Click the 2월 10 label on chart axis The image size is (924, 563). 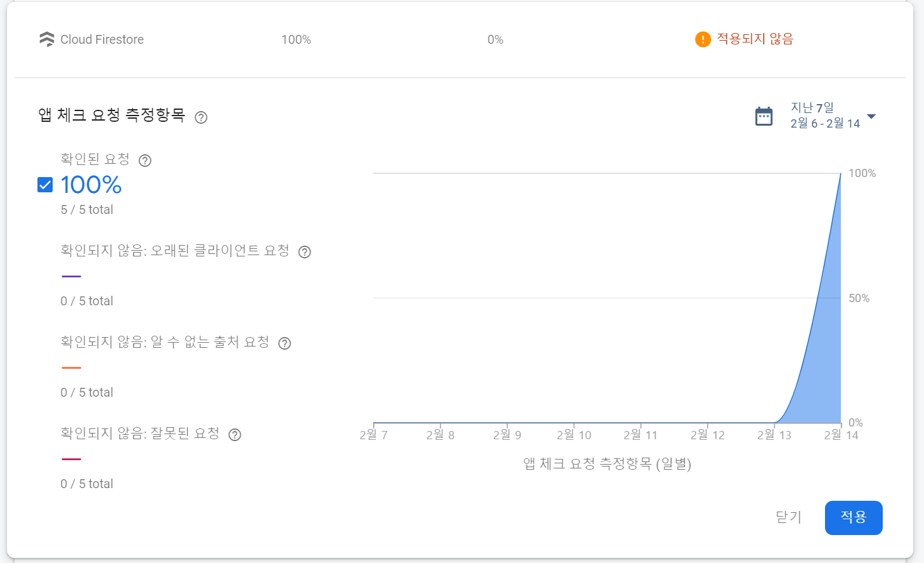point(574,435)
